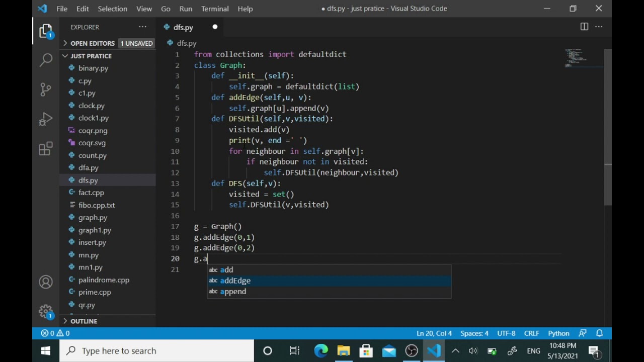
Task: Open the Run and Debug view
Action: (46, 119)
